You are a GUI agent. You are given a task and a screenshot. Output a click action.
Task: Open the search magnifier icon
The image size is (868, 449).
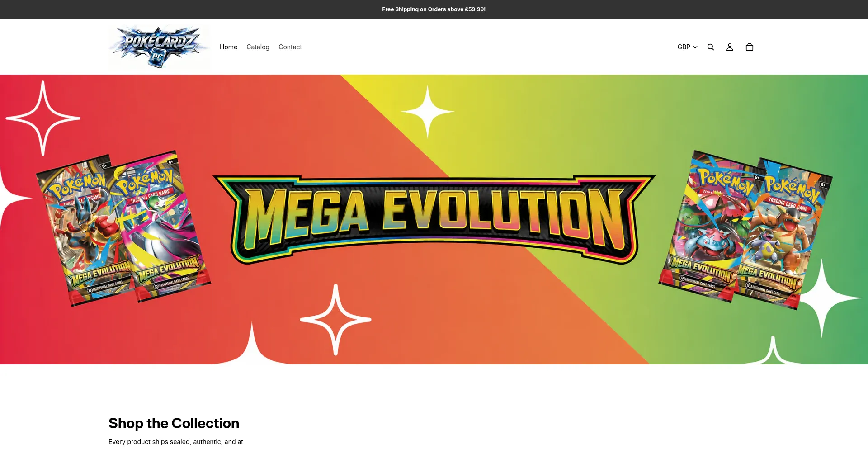pos(710,47)
